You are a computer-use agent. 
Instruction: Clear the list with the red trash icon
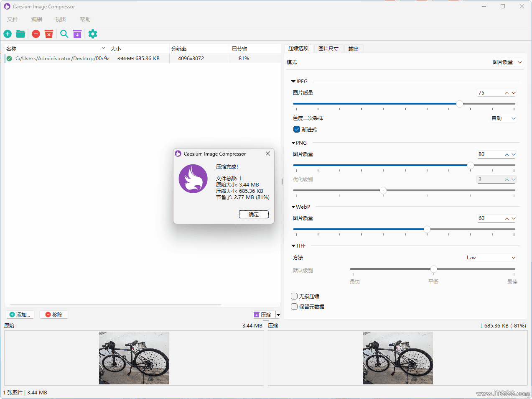(x=49, y=34)
